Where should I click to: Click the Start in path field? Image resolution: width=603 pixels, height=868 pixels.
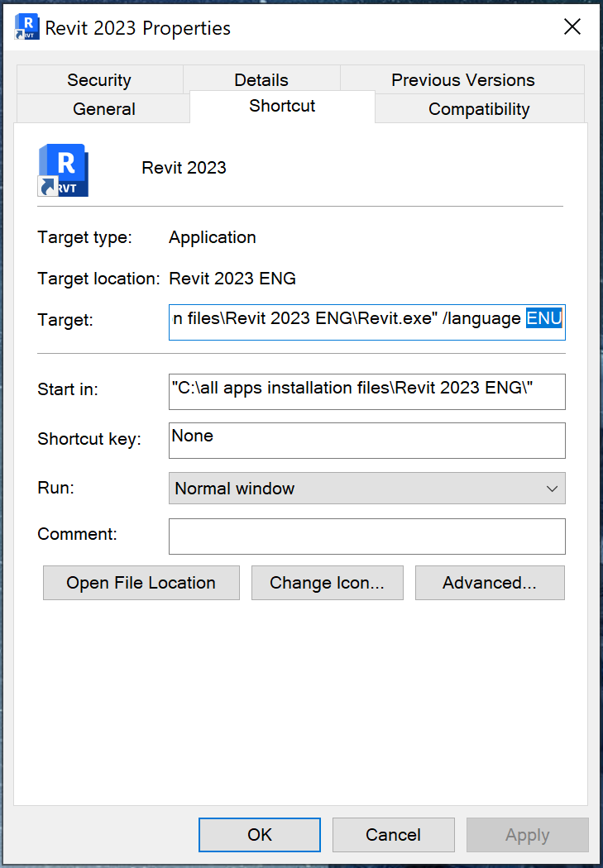[366, 391]
